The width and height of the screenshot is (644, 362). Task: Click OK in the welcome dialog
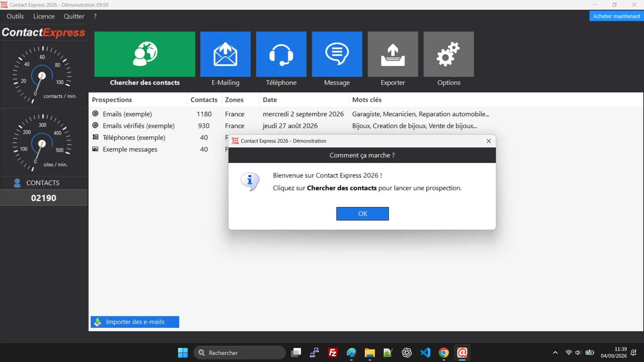click(x=362, y=214)
